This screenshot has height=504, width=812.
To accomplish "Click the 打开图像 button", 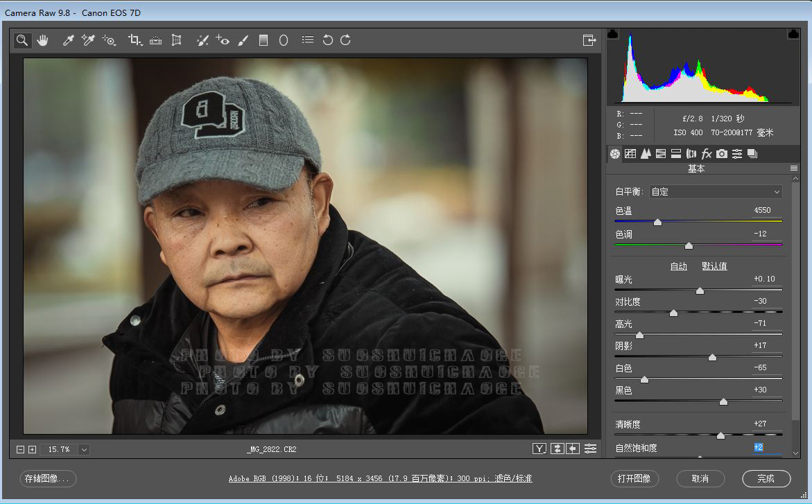I will click(x=634, y=478).
